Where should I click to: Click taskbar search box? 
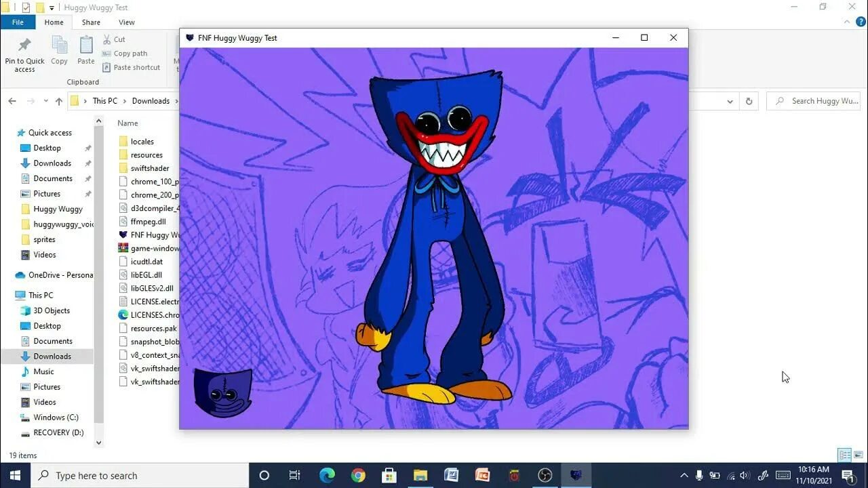click(x=140, y=475)
